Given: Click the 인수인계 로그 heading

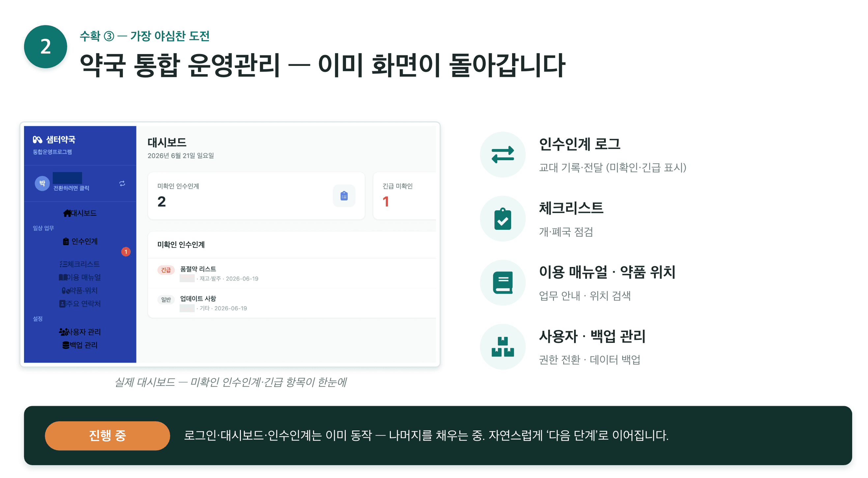Looking at the screenshot, I should click(x=580, y=144).
